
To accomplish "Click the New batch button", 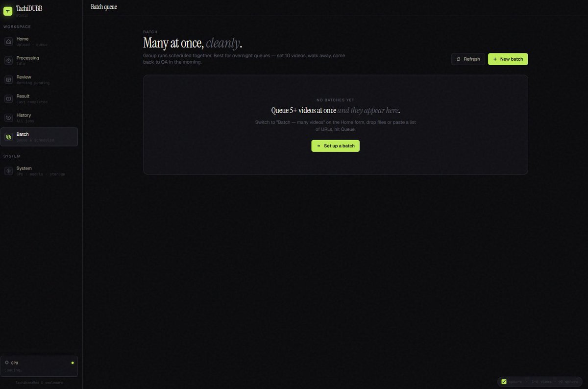I will click(x=508, y=59).
